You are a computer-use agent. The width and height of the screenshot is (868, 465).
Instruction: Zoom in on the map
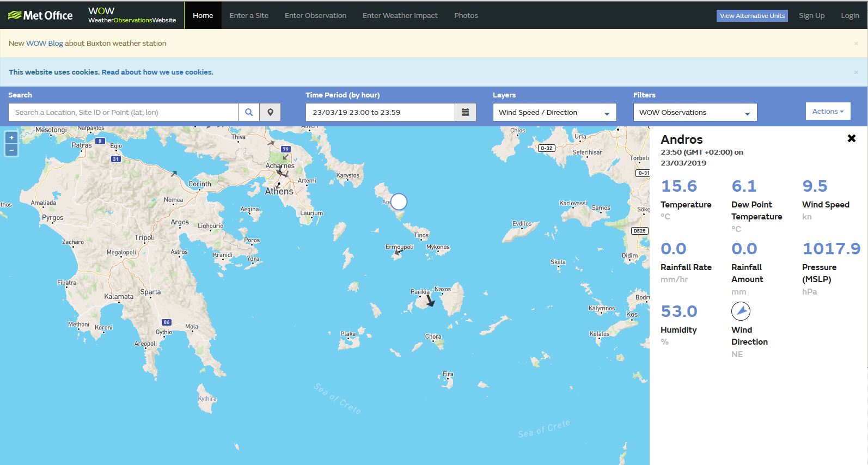click(x=11, y=138)
